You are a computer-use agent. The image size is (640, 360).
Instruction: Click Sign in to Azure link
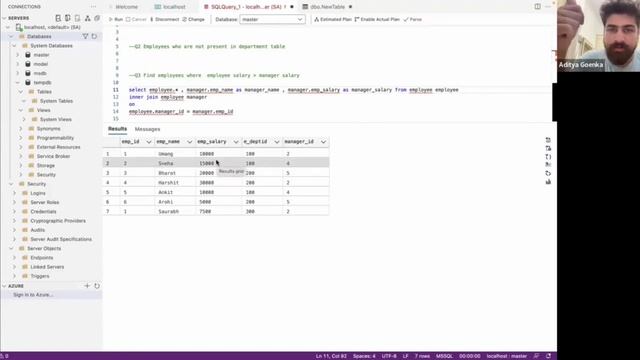pos(33,295)
